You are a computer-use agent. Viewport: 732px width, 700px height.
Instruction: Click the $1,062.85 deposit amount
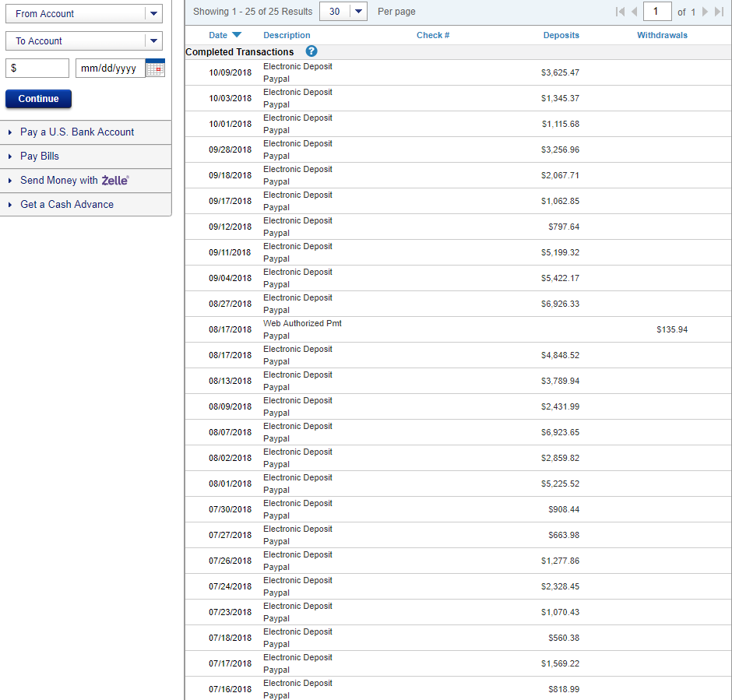pos(560,201)
